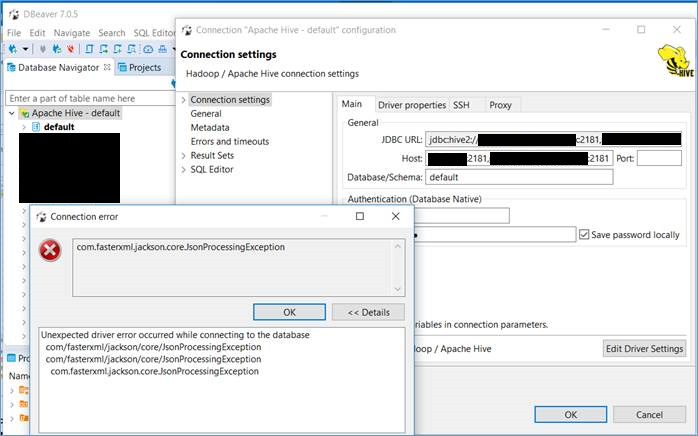The width and height of the screenshot is (698, 436).
Task: Switch to the Main tab
Action: point(352,104)
